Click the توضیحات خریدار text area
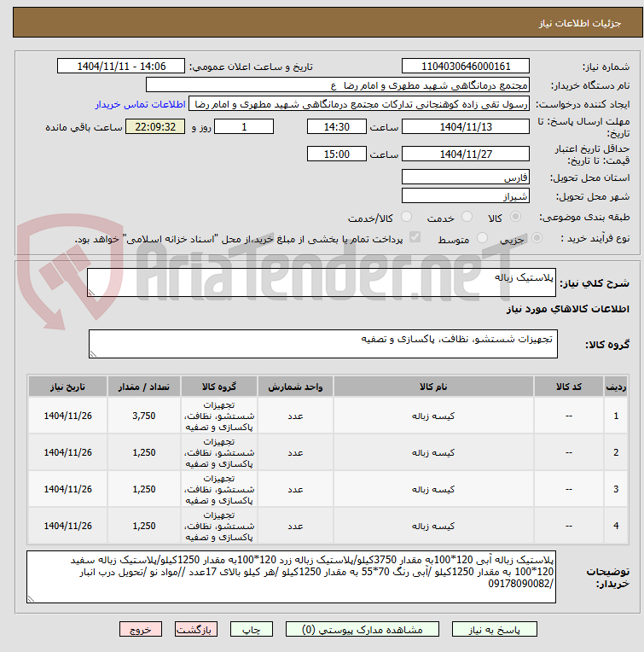The width and height of the screenshot is (644, 652). (291, 577)
